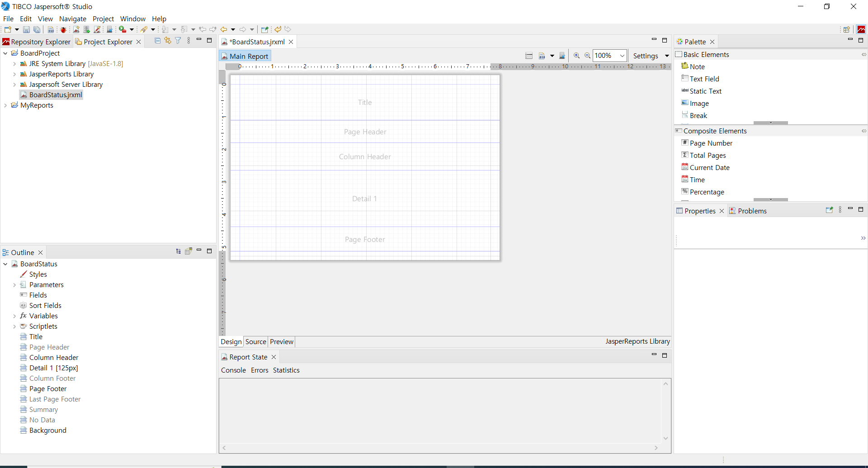Click the Detail 1 band in design
The width and height of the screenshot is (868, 468).
(x=365, y=199)
